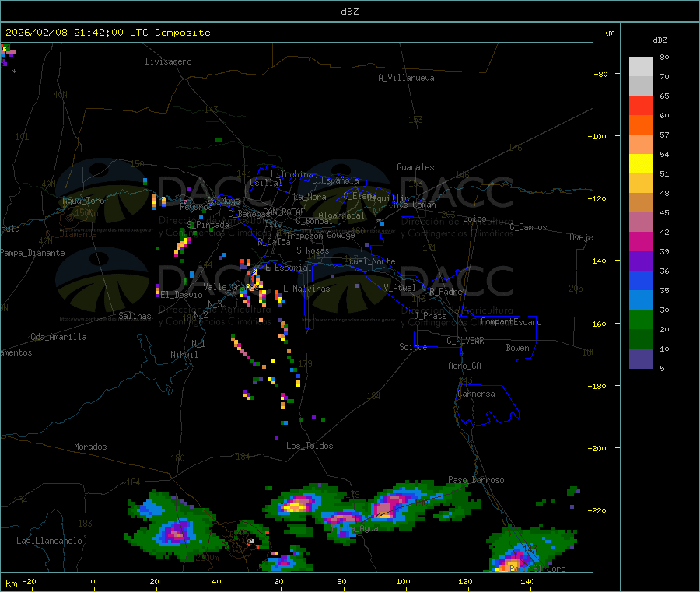Click the 'Cda_Amarilla' map label
This screenshot has width=700, height=592.
pos(58,337)
